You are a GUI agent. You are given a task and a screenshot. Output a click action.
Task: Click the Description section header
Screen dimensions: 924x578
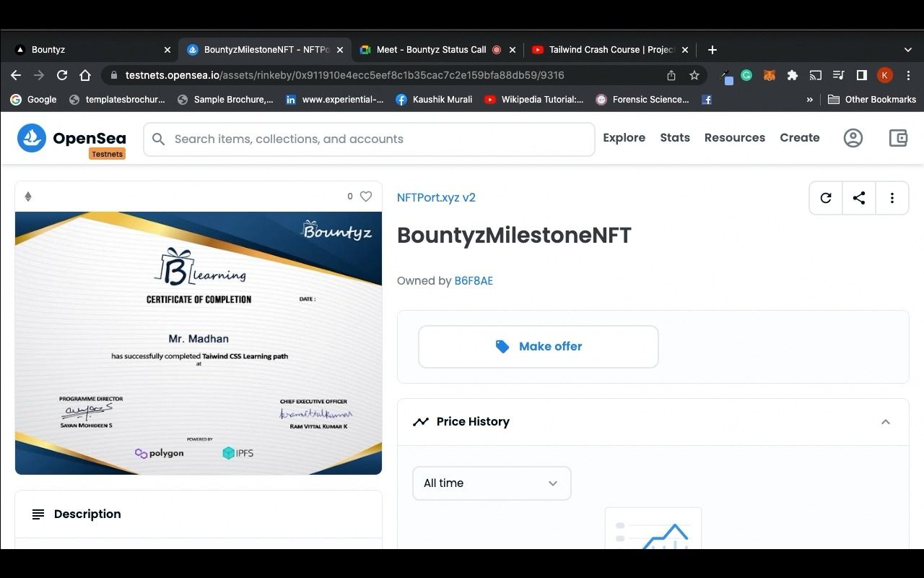(199, 514)
